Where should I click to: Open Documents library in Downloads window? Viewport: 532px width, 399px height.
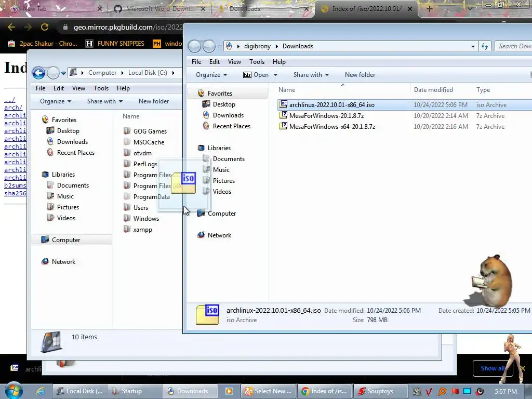click(x=229, y=159)
